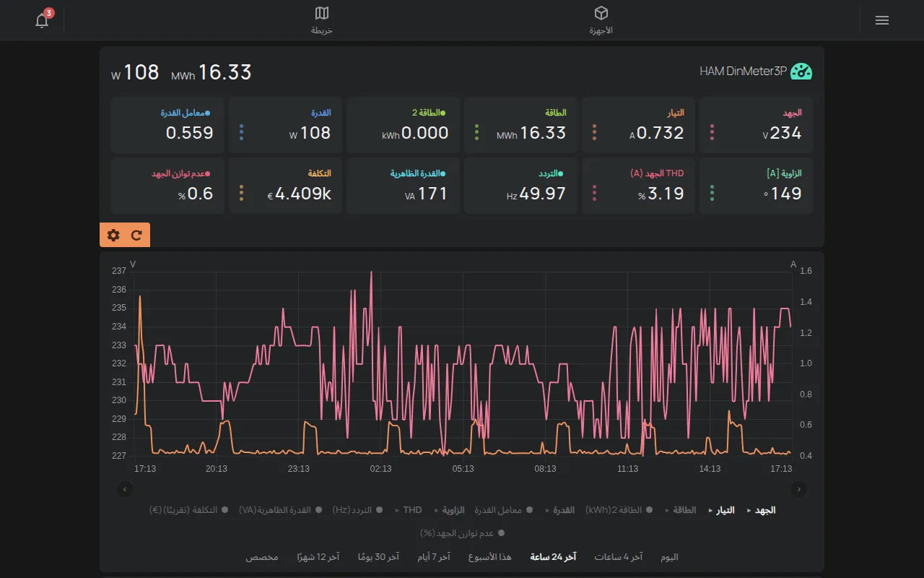924x578 pixels.
Task: Expand the الطاقة group without kWh in the legend
Action: [x=681, y=510]
